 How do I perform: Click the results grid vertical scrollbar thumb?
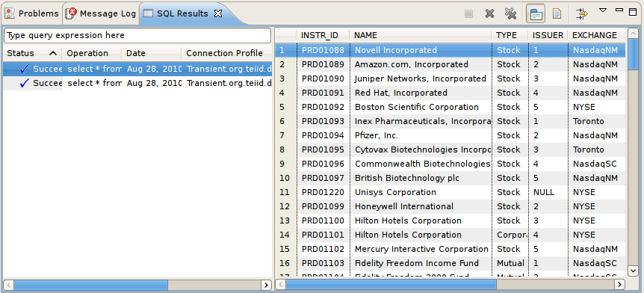coord(633,55)
